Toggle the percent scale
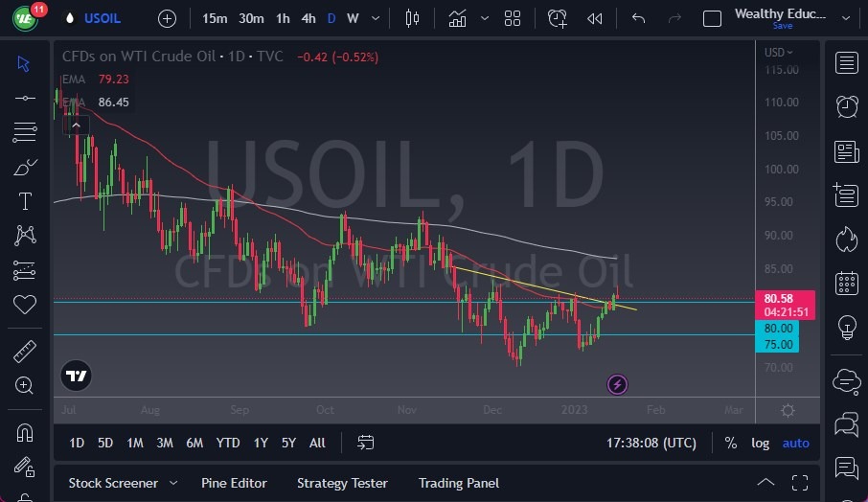 (731, 443)
